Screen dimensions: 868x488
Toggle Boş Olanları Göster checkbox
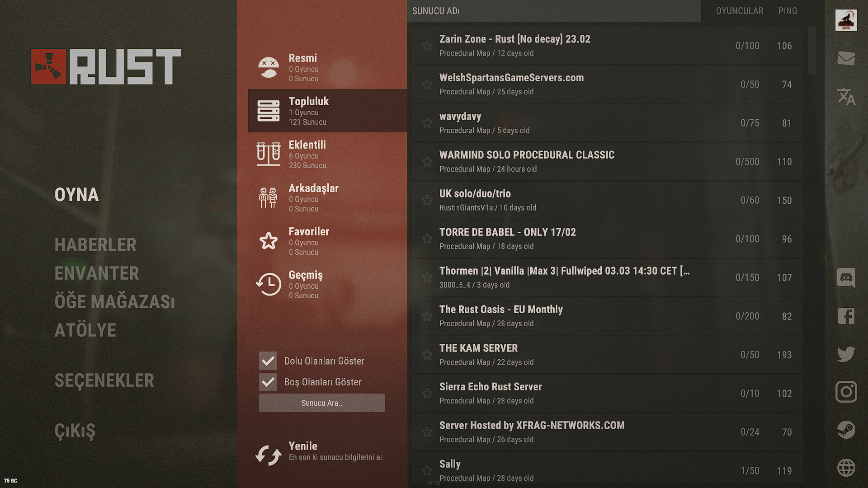[x=268, y=382]
